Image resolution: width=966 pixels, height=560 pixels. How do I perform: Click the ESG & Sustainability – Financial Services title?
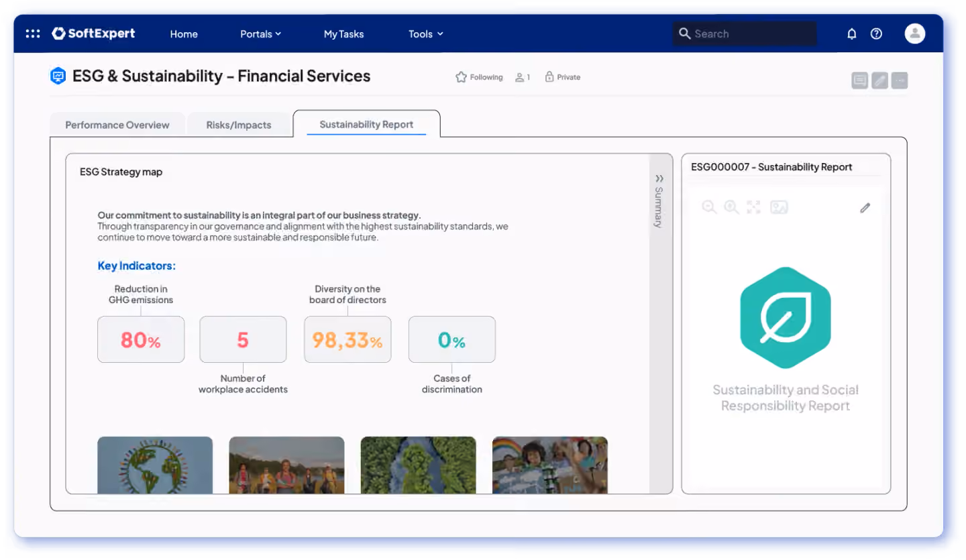(221, 76)
